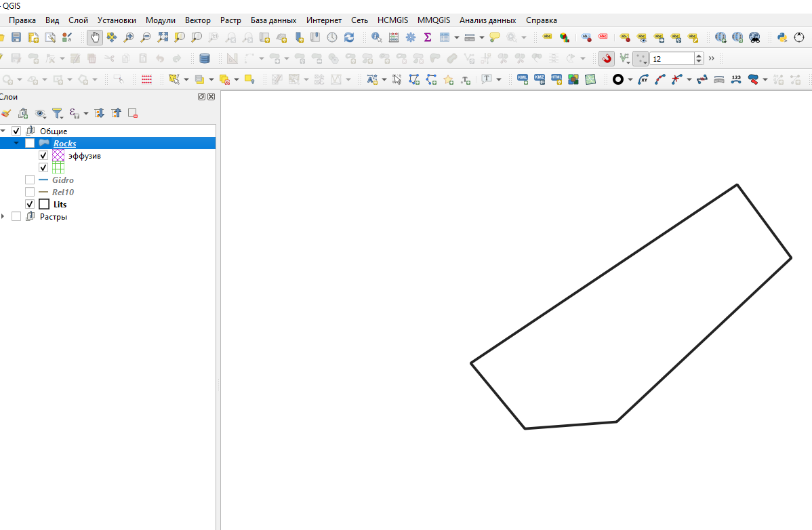
Task: Show the statistical summary sigma icon
Action: [428, 37]
